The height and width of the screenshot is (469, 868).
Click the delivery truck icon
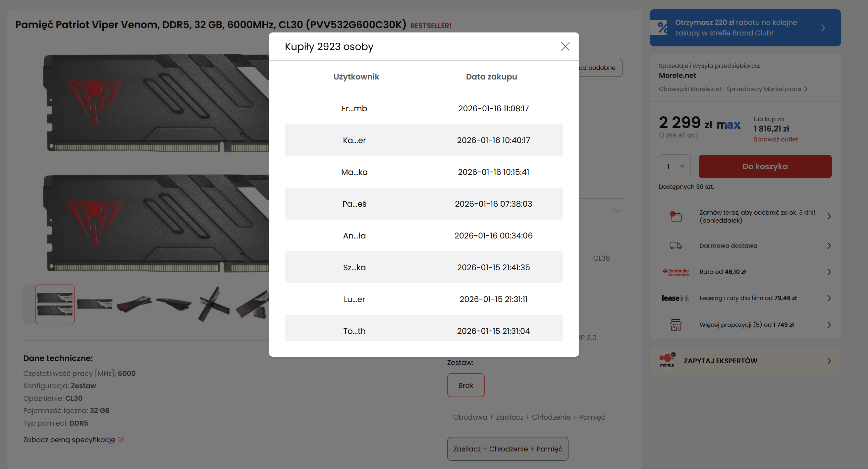tap(676, 246)
